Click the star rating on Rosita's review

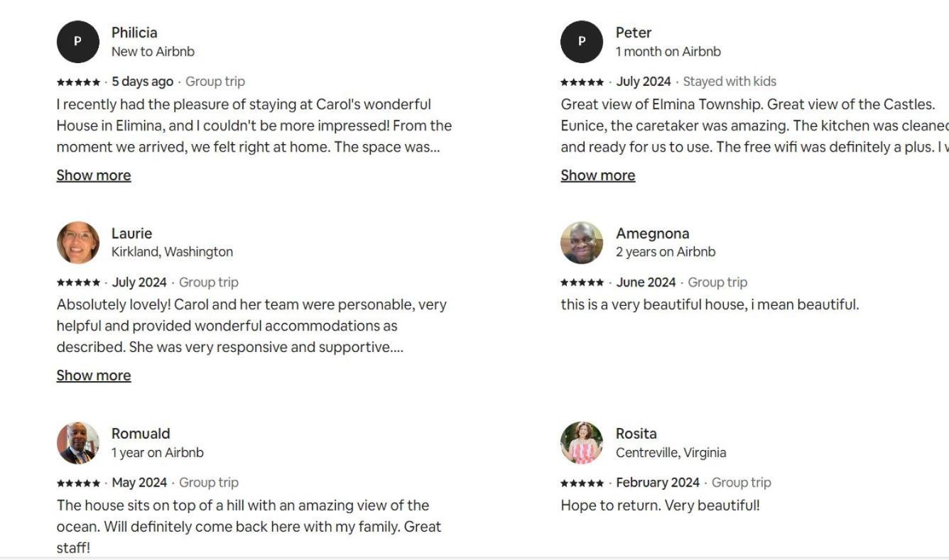(582, 483)
